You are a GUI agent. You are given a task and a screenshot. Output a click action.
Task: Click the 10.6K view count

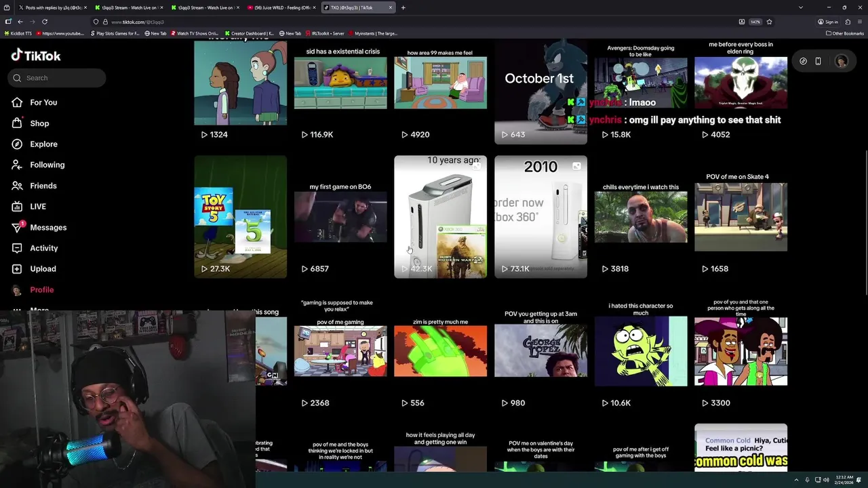tap(616, 403)
